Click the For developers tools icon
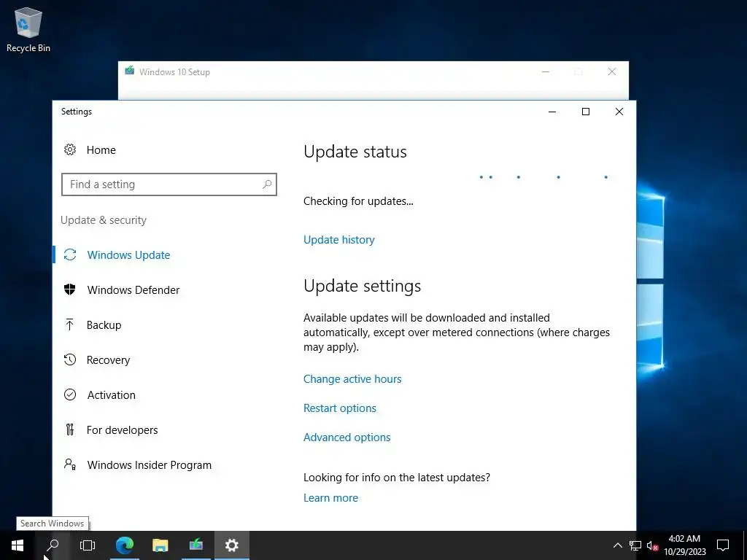747x560 pixels. click(x=70, y=429)
